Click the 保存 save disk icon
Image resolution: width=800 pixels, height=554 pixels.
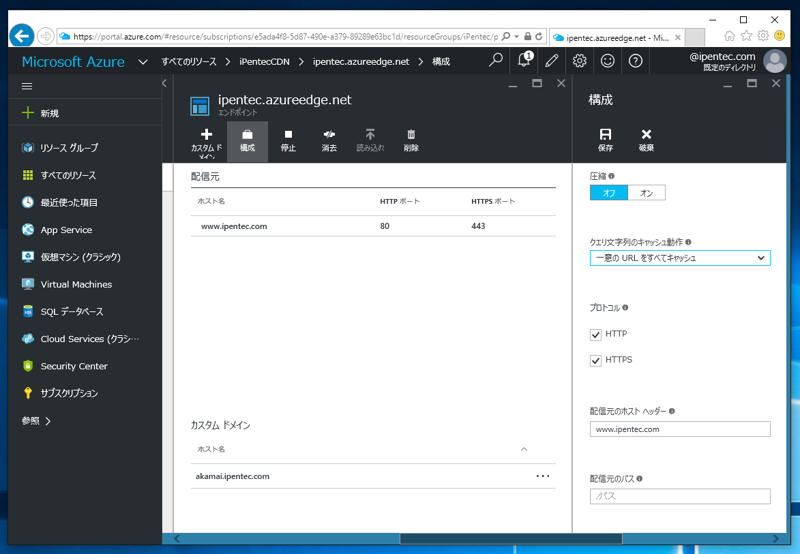coord(605,135)
